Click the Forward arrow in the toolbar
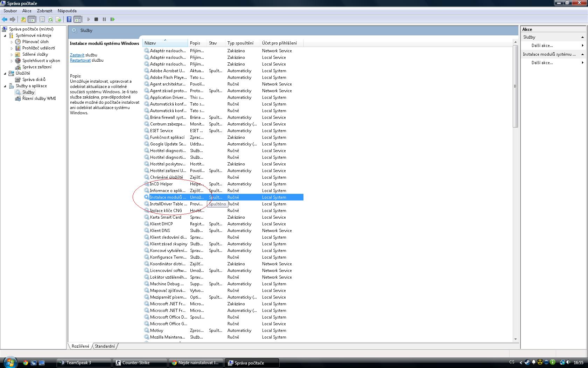Image resolution: width=588 pixels, height=368 pixels. coord(13,19)
